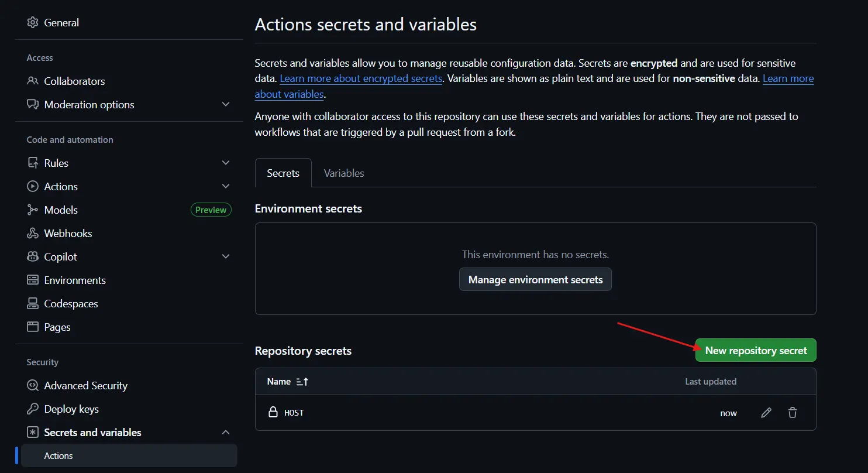
Task: Click the Collaborators people icon
Action: click(33, 81)
